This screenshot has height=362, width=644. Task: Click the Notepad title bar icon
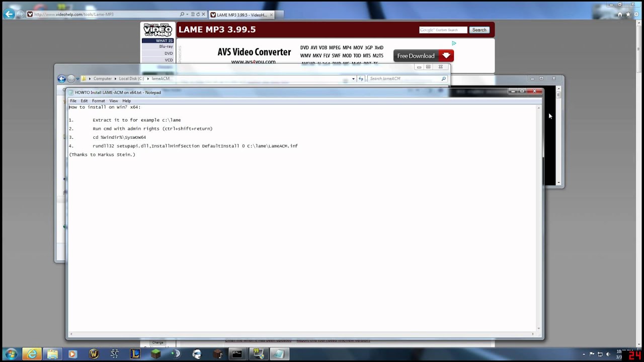[71, 93]
